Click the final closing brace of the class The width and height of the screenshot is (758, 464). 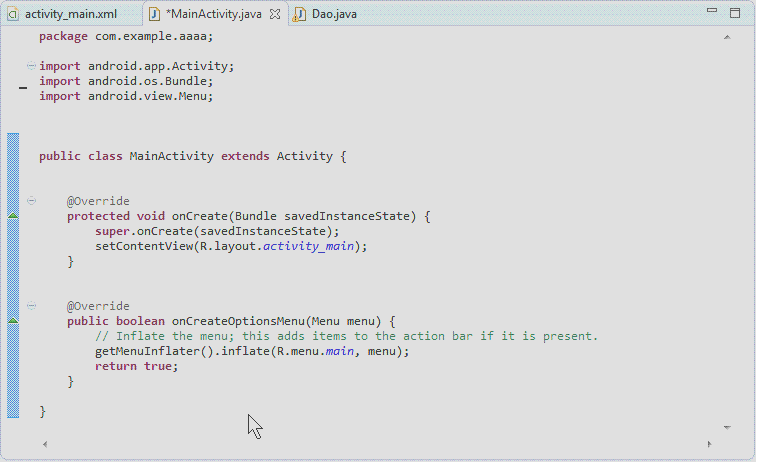(x=43, y=412)
